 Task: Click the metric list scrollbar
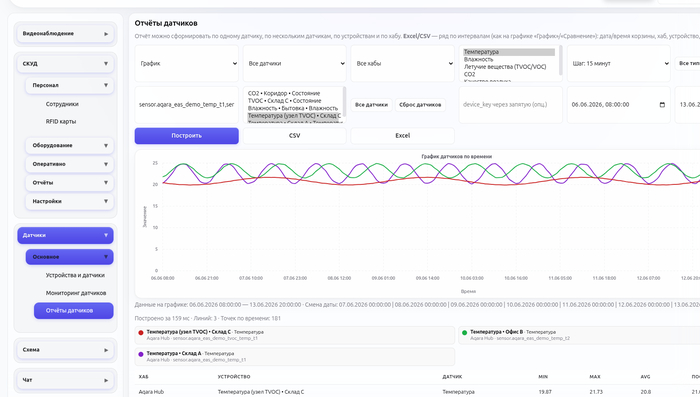560,60
